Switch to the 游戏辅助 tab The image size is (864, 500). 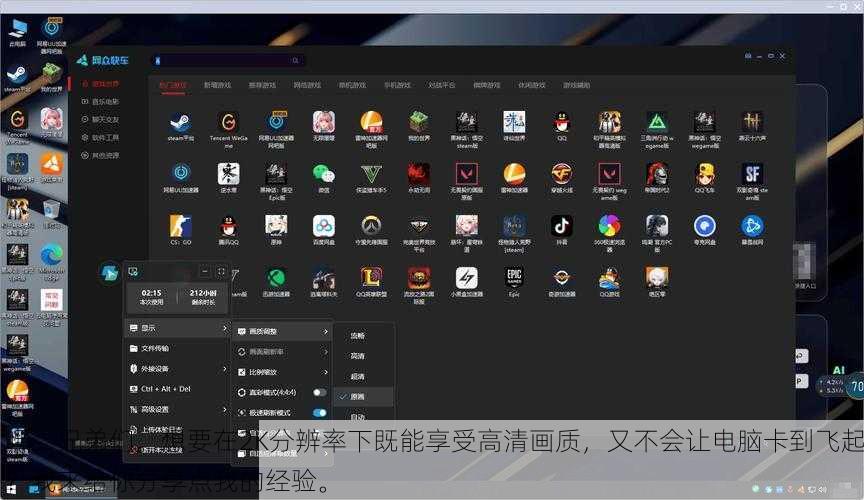click(576, 85)
